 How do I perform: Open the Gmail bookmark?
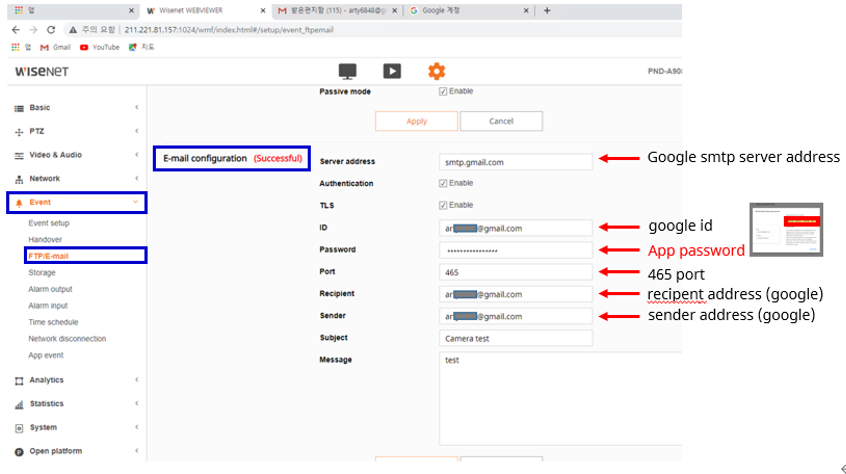[x=55, y=47]
